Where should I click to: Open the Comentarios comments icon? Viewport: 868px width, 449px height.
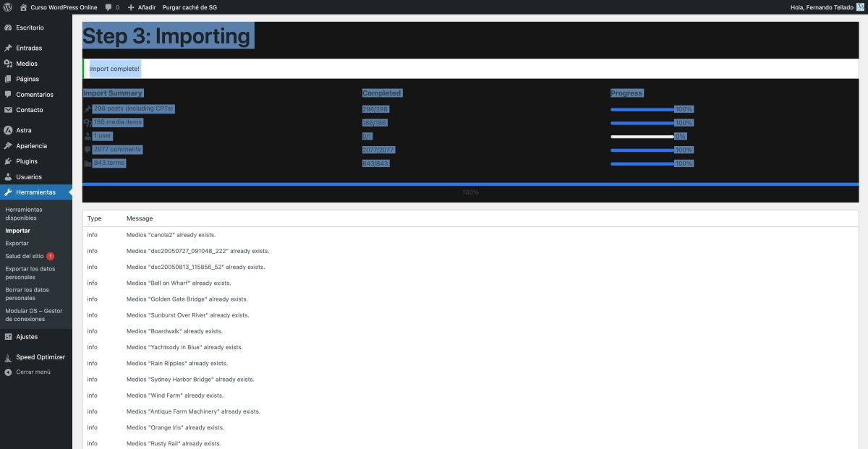[8, 94]
